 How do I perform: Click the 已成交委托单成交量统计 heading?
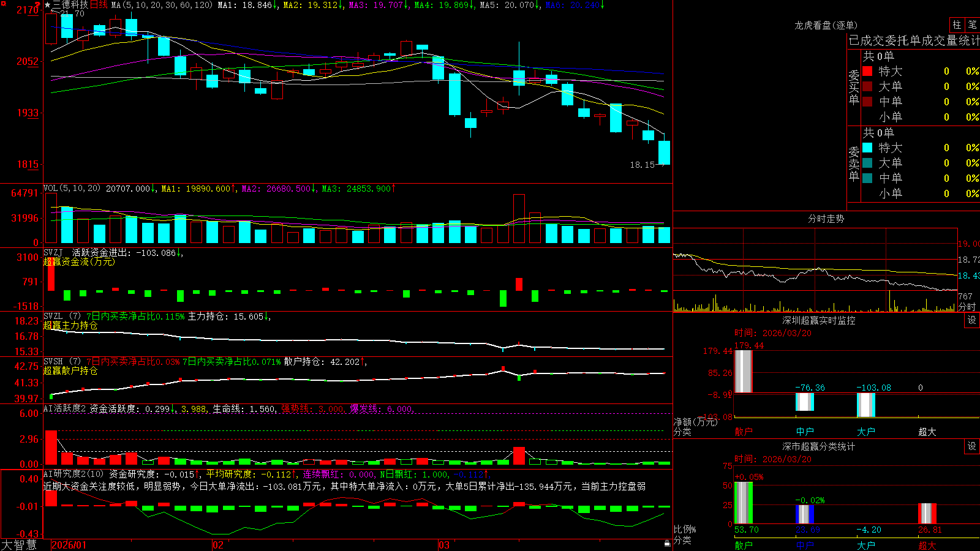coord(914,40)
